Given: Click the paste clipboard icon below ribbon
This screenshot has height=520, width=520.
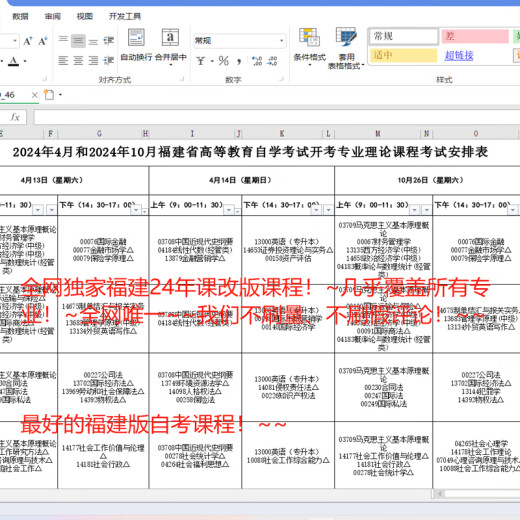Looking at the screenshot, I should (49, 95).
